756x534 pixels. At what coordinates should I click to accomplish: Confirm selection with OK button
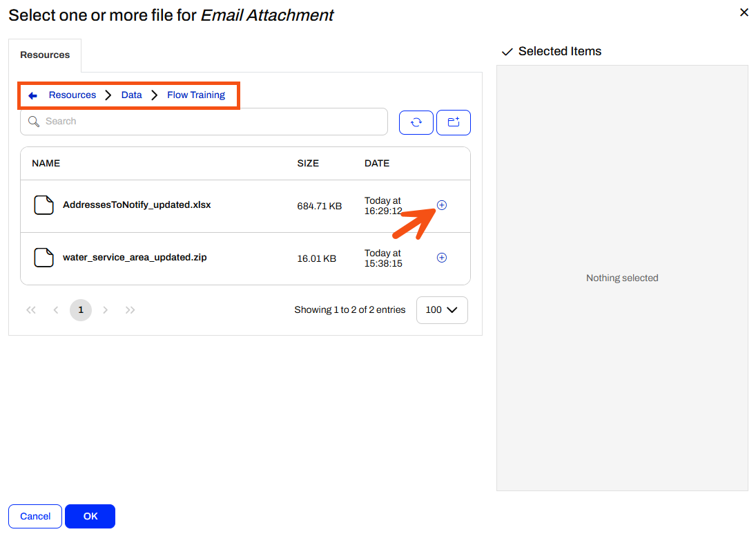point(90,516)
